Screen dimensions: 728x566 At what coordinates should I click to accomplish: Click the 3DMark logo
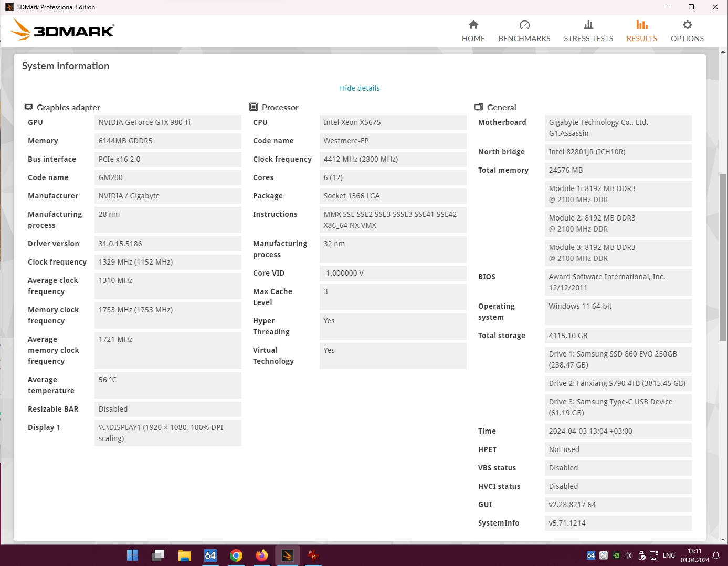62,30
